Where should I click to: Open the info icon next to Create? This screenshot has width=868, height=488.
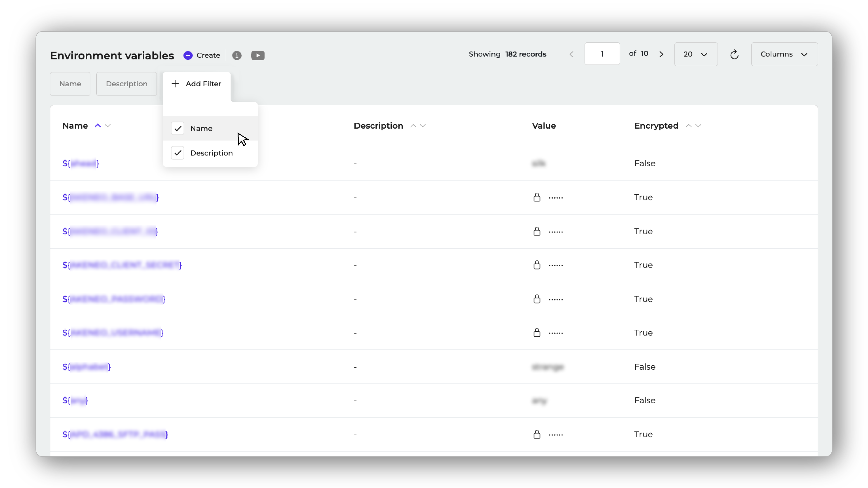[237, 56]
